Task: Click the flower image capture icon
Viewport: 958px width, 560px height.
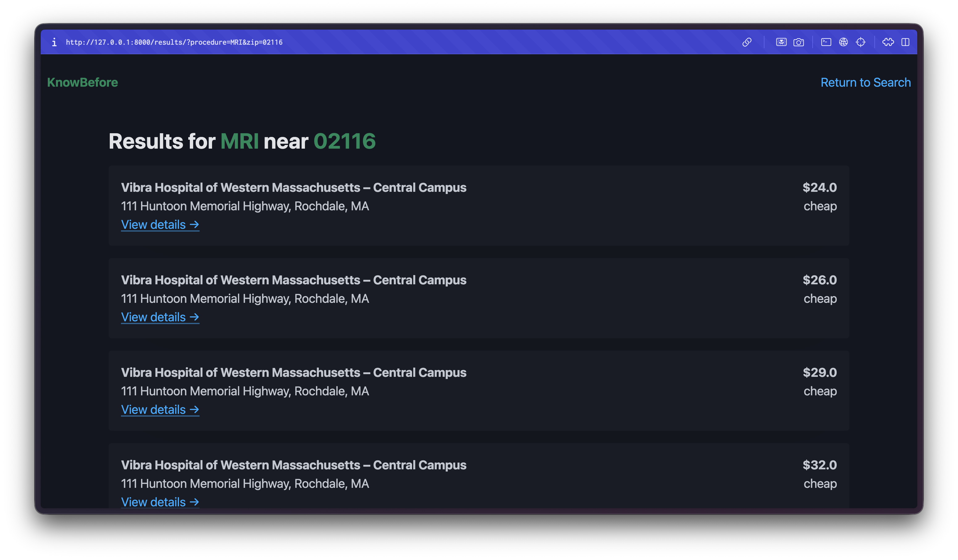Action: [781, 42]
